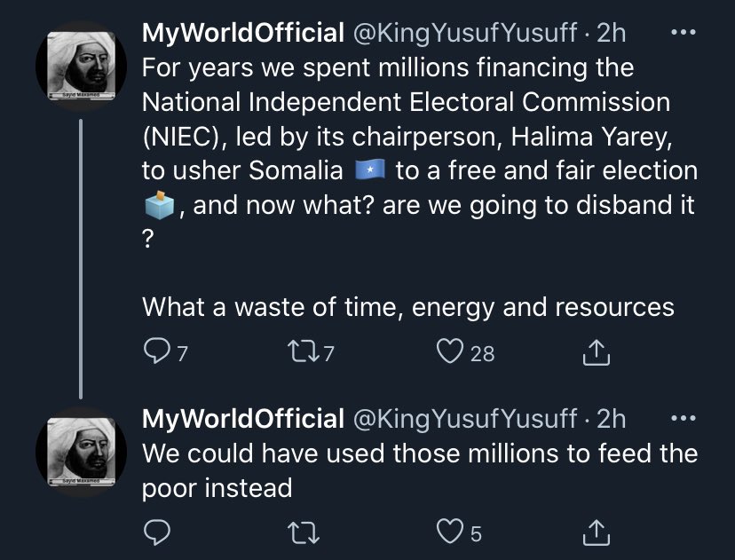735x560 pixels.
Task: Open the 'feed the poor instead' tweet text
Action: pyautogui.click(x=420, y=470)
